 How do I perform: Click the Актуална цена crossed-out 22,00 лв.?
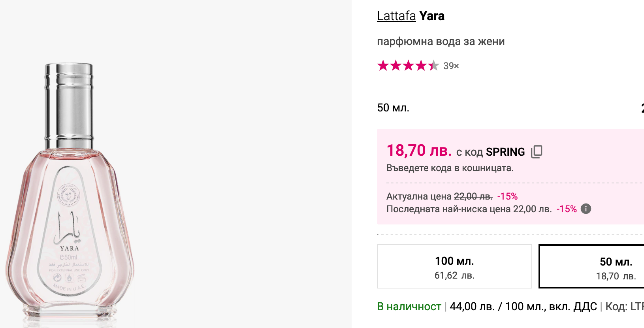(x=473, y=196)
